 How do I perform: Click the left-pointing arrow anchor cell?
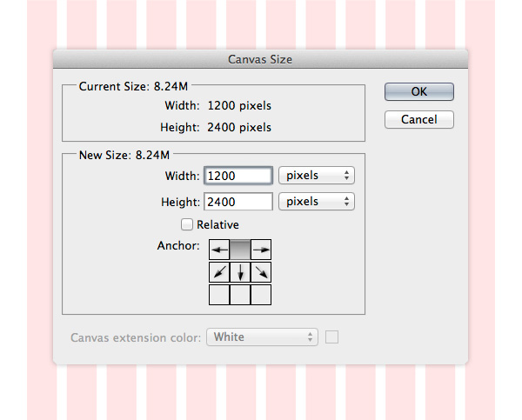click(x=219, y=250)
